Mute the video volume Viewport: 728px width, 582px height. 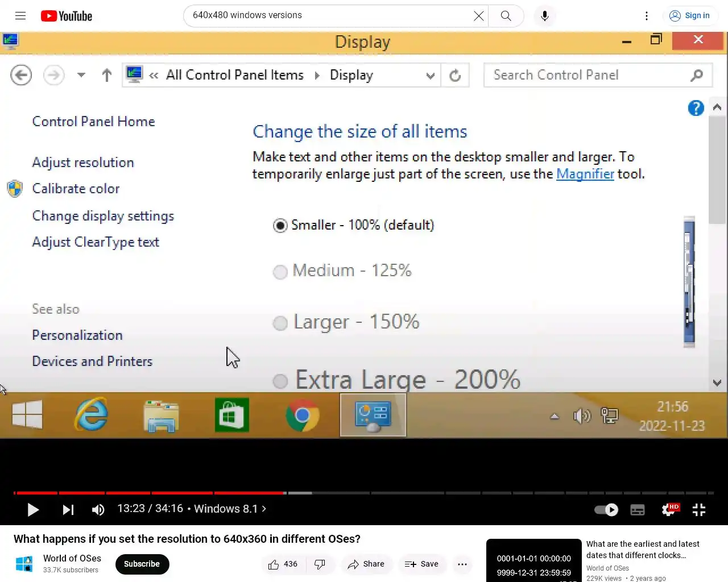[x=98, y=510]
